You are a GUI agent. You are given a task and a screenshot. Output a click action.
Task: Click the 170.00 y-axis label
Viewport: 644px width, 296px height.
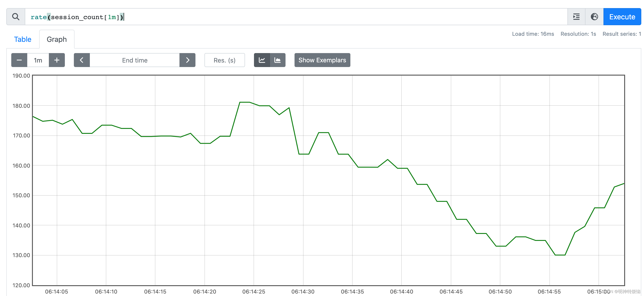(21, 135)
